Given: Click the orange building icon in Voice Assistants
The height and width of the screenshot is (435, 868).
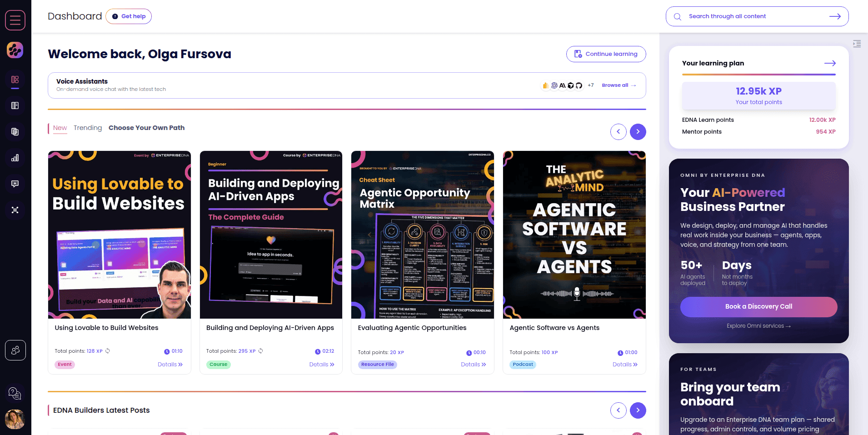Looking at the screenshot, I should click(546, 85).
